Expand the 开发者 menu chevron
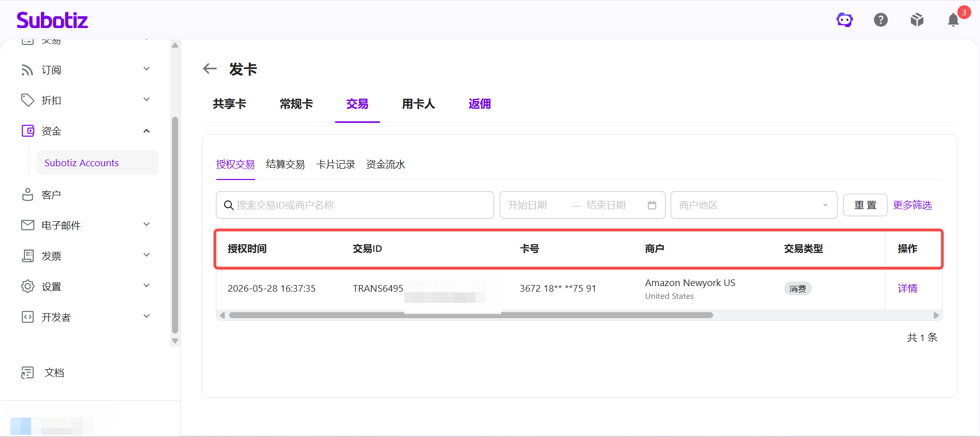980x437 pixels. pyautogui.click(x=146, y=316)
